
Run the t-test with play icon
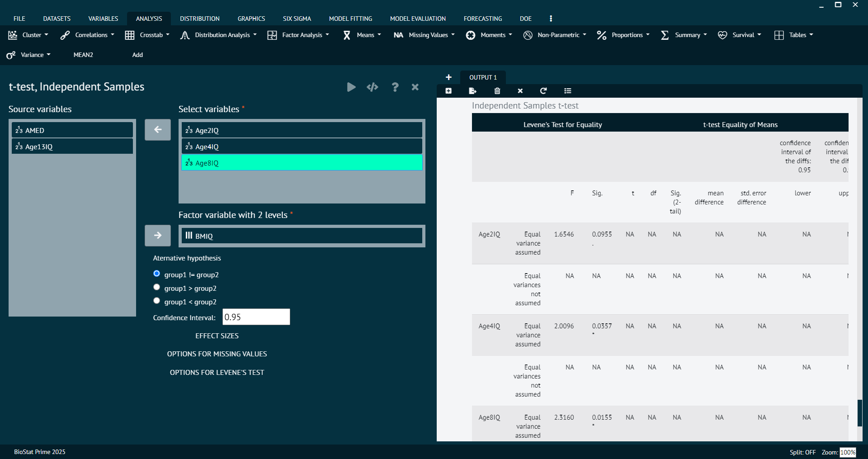coord(351,87)
